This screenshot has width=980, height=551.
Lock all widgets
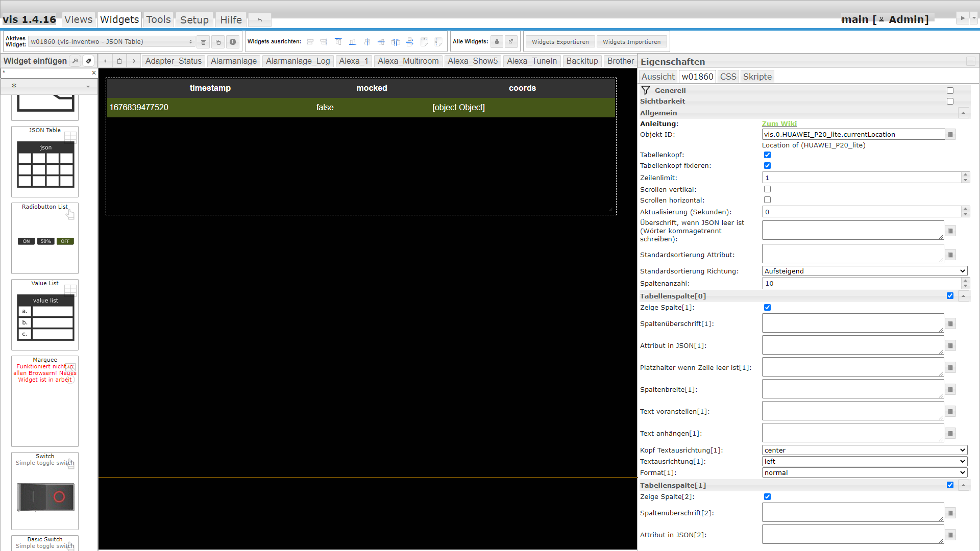click(497, 42)
